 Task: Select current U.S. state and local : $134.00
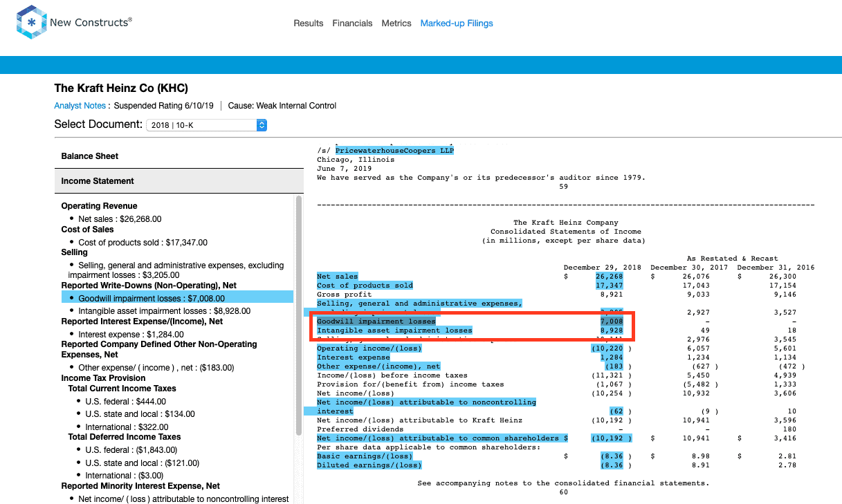(140, 414)
